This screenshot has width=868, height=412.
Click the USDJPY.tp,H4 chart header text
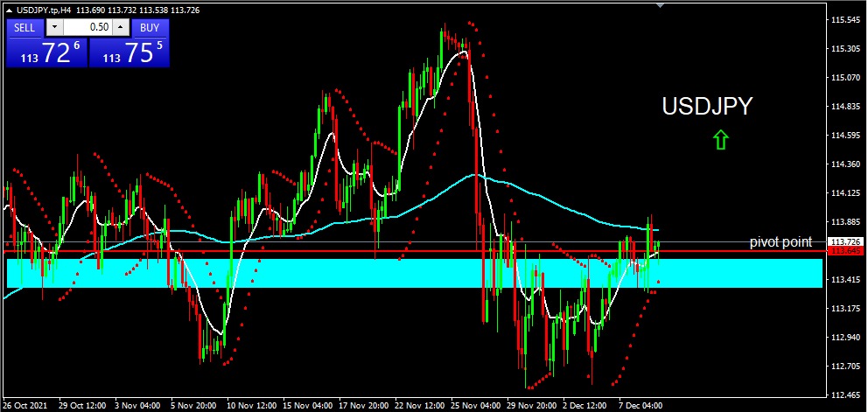45,10
